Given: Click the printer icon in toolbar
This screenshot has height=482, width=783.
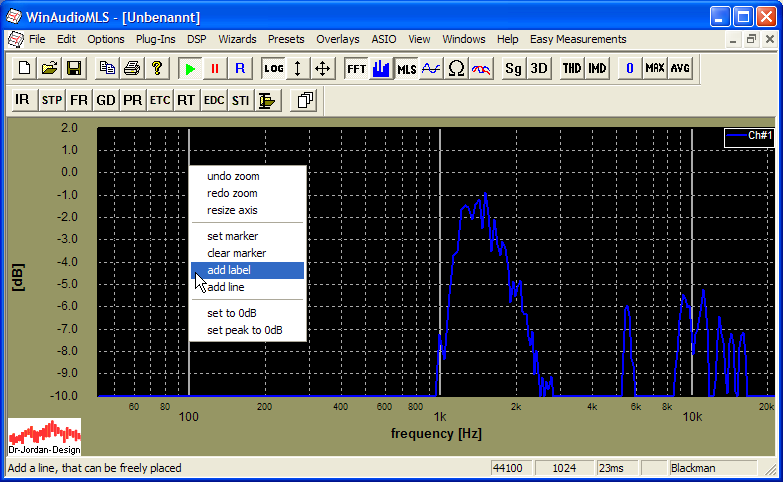Looking at the screenshot, I should pyautogui.click(x=132, y=68).
